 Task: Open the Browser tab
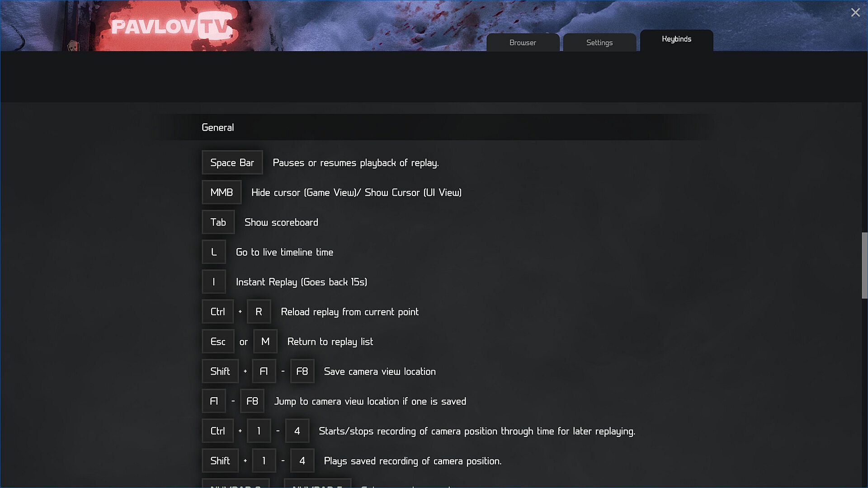523,42
